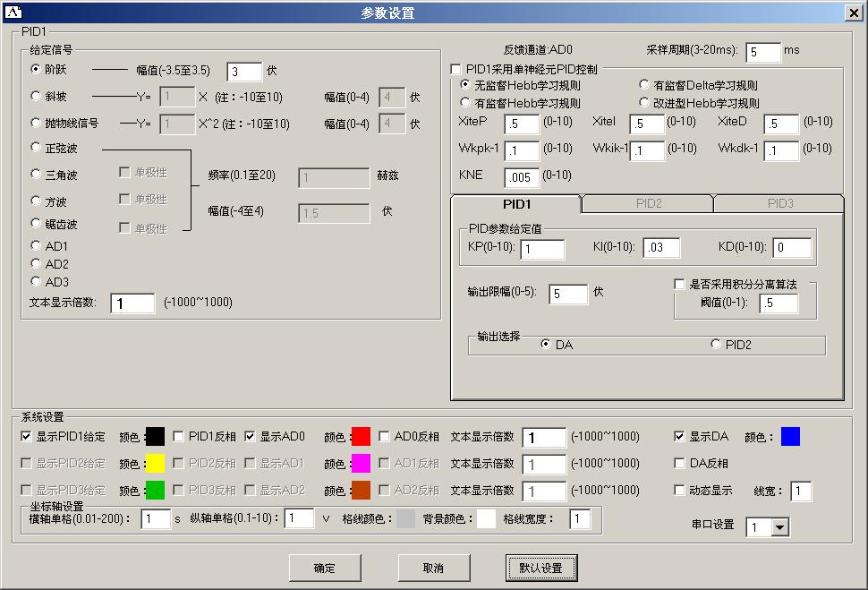Click the KP(0-10) input field
This screenshot has width=868, height=590.
coord(542,249)
